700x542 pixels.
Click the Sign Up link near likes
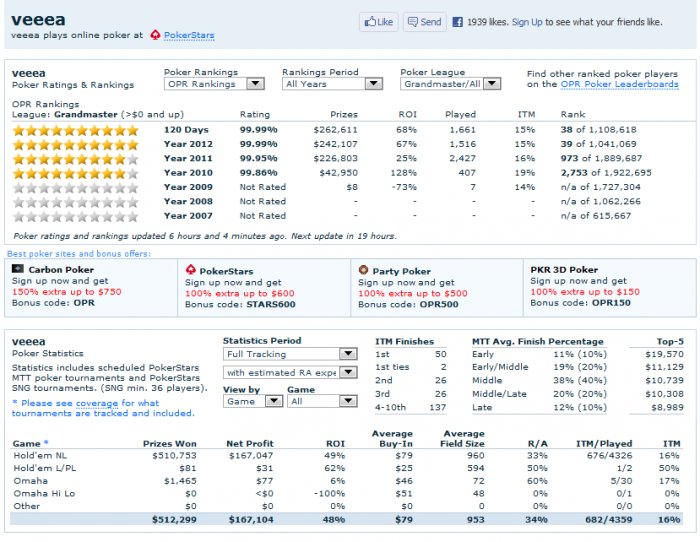pyautogui.click(x=527, y=21)
